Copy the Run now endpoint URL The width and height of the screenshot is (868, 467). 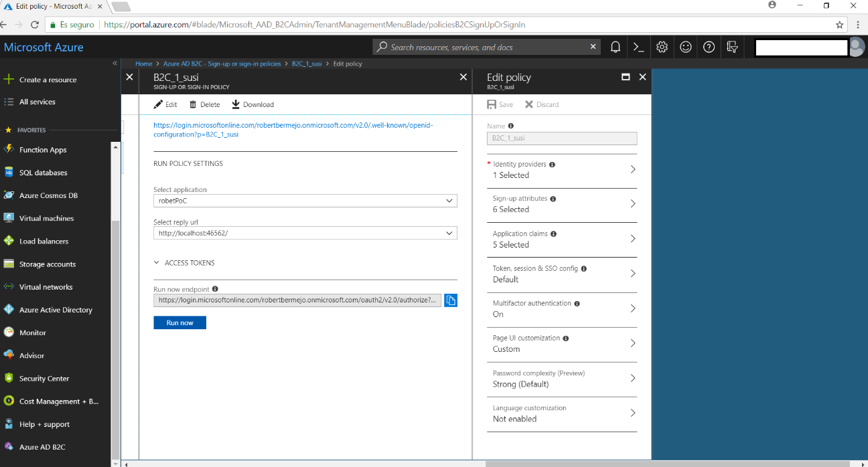click(x=451, y=300)
